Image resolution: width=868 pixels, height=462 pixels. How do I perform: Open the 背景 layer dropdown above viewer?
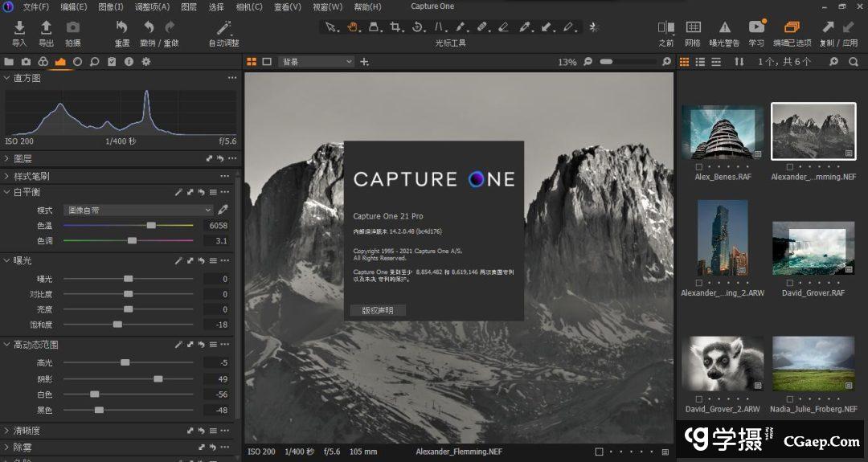[x=317, y=62]
